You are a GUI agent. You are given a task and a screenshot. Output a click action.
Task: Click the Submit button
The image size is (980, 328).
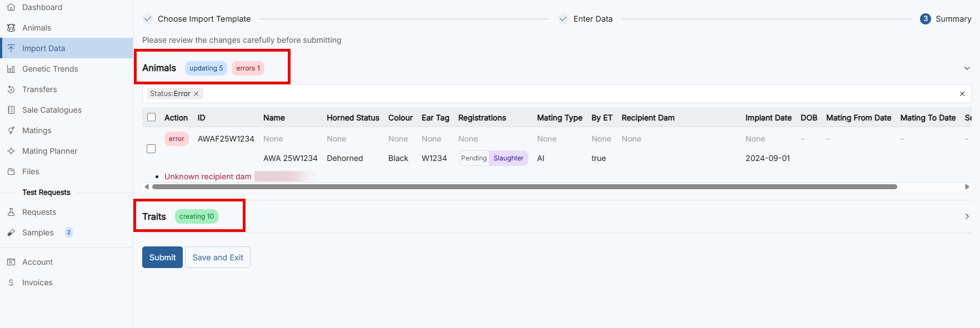pos(162,258)
